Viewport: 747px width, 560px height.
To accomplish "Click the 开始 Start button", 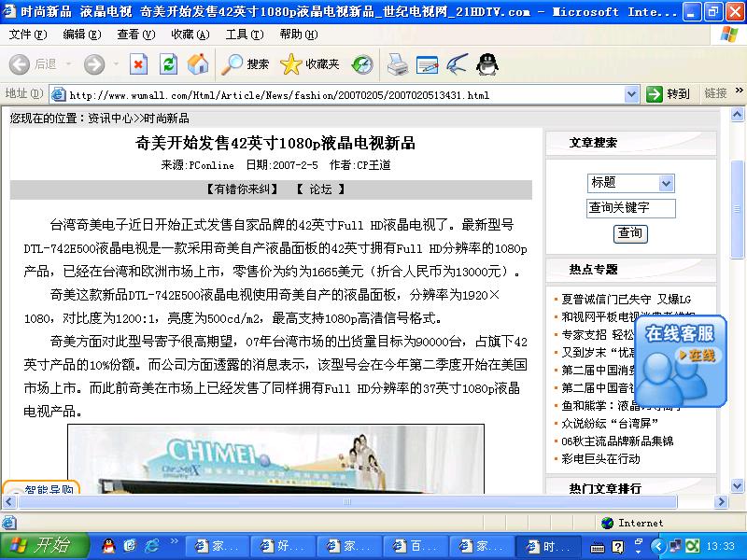I will [43, 546].
